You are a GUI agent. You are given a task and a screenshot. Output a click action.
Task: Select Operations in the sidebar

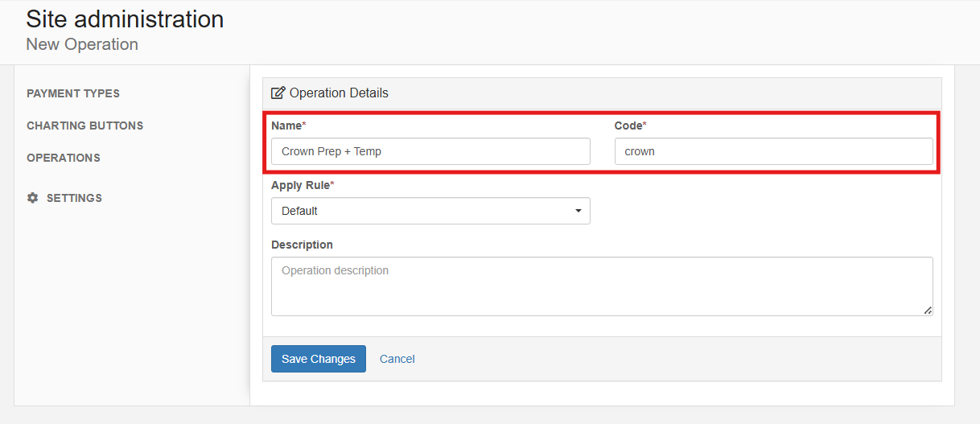(x=64, y=158)
